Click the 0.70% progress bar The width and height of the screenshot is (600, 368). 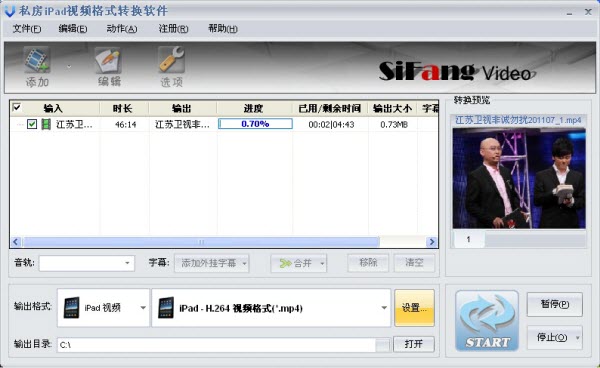pyautogui.click(x=255, y=124)
